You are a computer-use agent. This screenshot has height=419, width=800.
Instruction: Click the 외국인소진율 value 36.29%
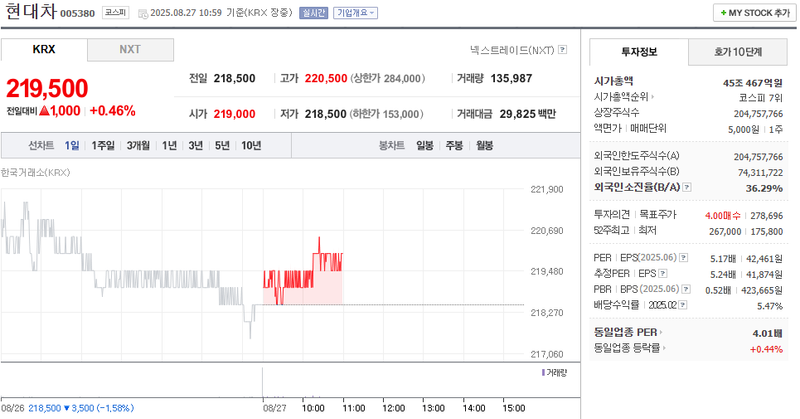[764, 188]
